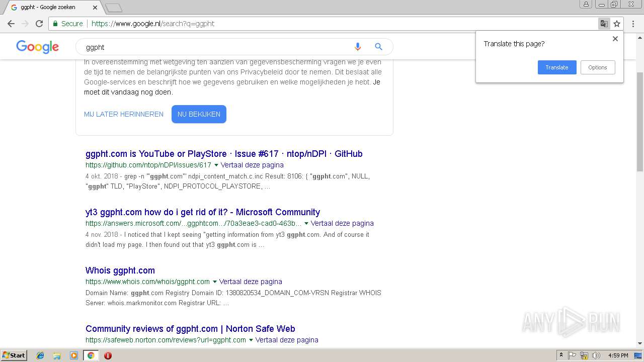This screenshot has height=362, width=644.
Task: Bookmark this page with the star icon
Action: point(617,24)
